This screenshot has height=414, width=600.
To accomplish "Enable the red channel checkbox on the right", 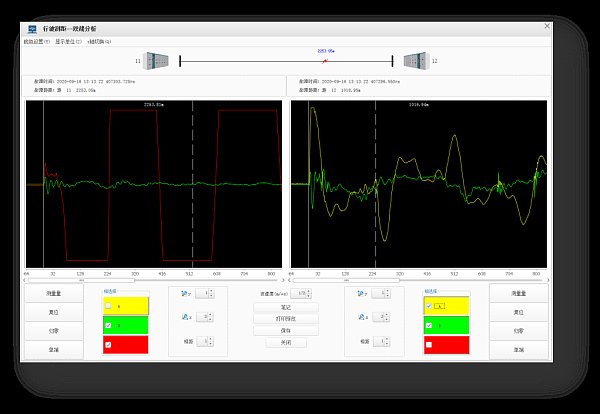I will point(428,345).
